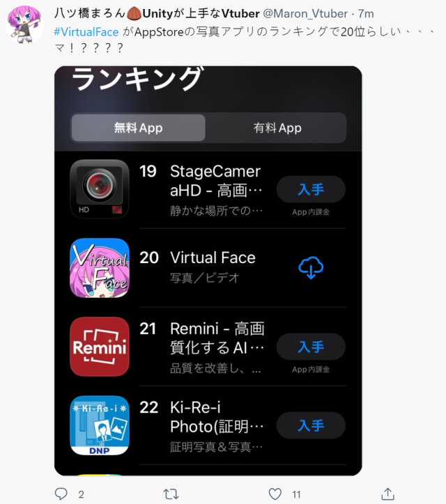Open the StageCameraHD camera app icon
Viewport: 446px width, 504px height.
click(x=100, y=189)
